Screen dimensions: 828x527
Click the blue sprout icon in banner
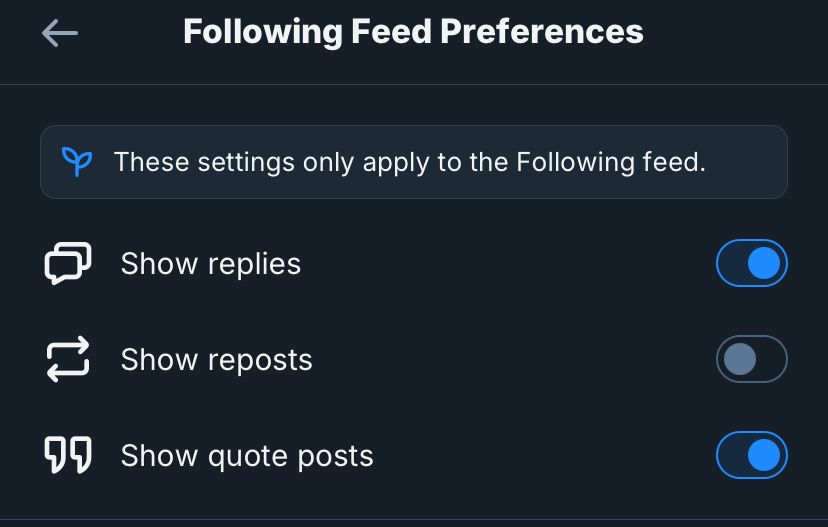coord(77,162)
